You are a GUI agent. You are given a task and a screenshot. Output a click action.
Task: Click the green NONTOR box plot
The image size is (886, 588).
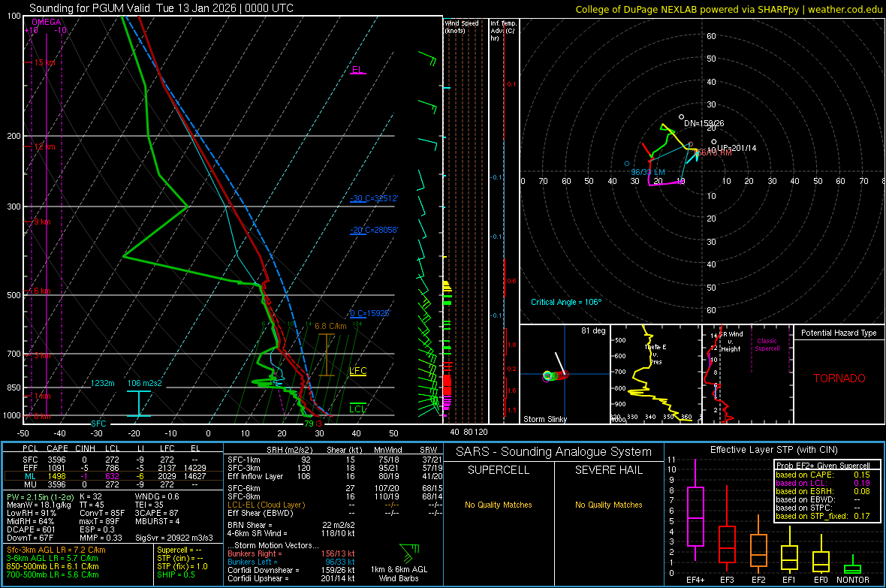click(852, 565)
